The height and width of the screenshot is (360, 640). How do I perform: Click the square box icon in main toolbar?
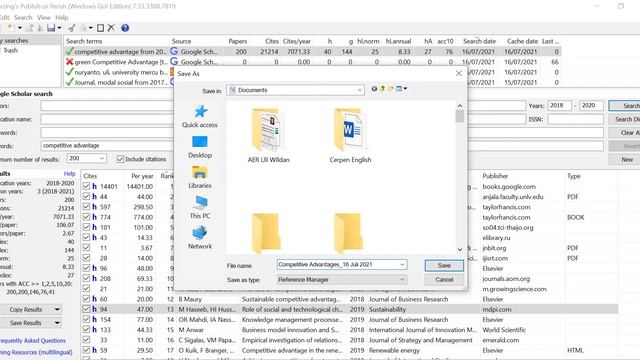click(100, 28)
